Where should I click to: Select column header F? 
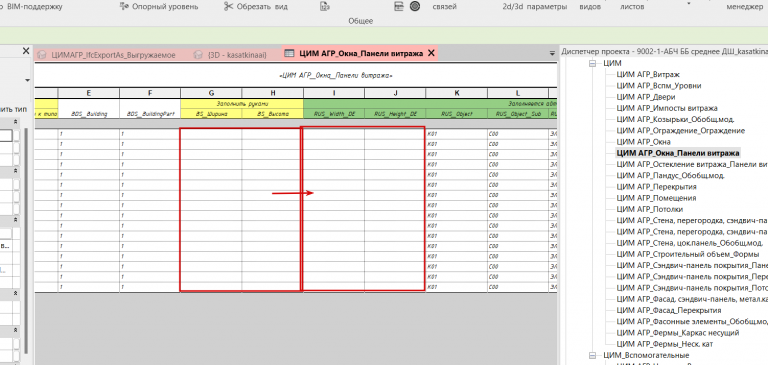coord(150,93)
